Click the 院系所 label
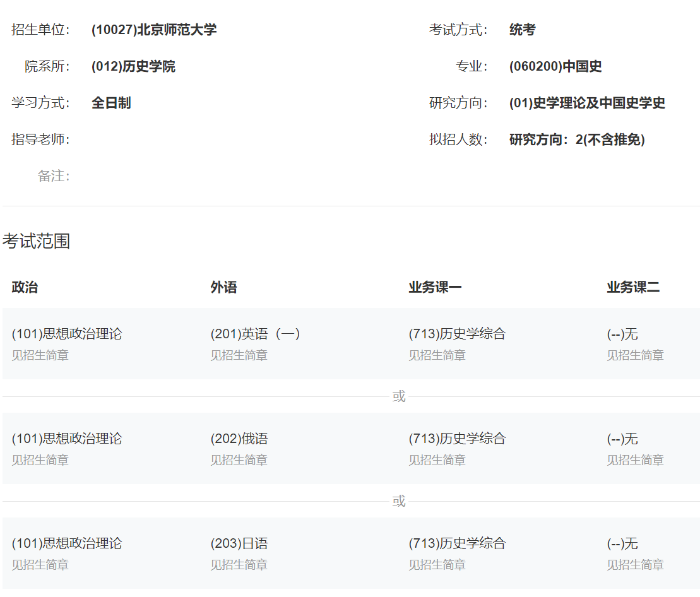700x597 pixels. coord(47,66)
